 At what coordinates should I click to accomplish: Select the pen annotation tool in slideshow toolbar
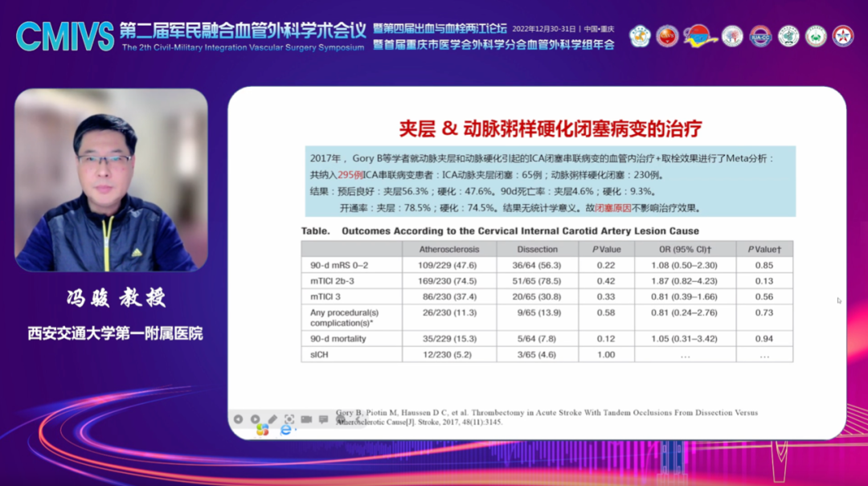click(272, 419)
